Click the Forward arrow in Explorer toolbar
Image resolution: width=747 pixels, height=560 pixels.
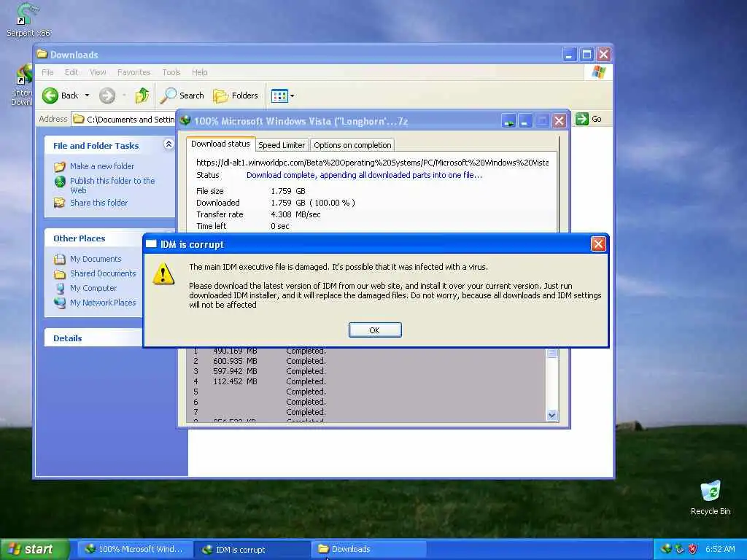coord(107,96)
